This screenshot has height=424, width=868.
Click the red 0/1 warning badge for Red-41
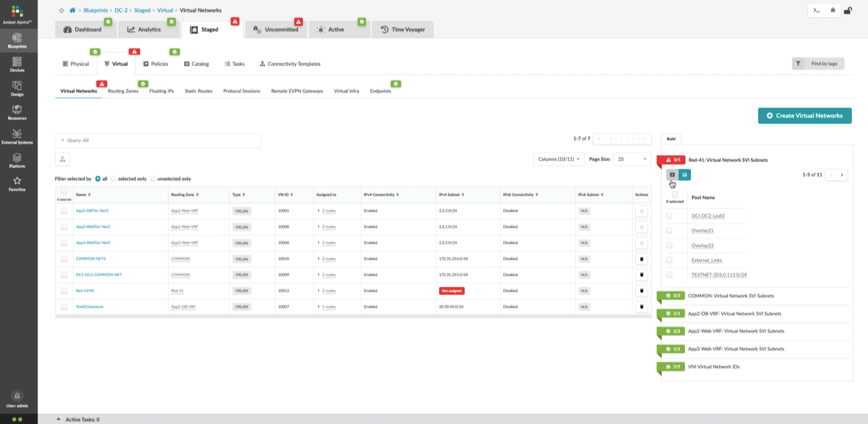672,160
